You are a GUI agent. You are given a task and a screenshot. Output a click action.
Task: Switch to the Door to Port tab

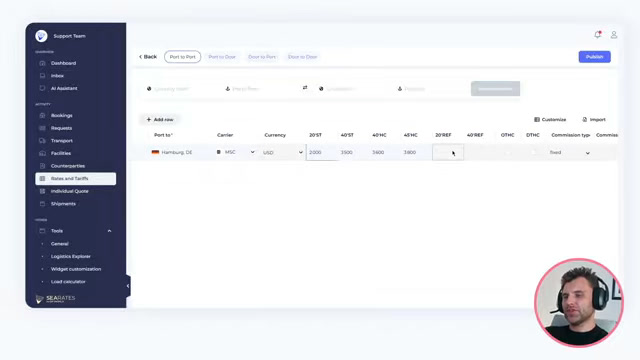coord(262,57)
